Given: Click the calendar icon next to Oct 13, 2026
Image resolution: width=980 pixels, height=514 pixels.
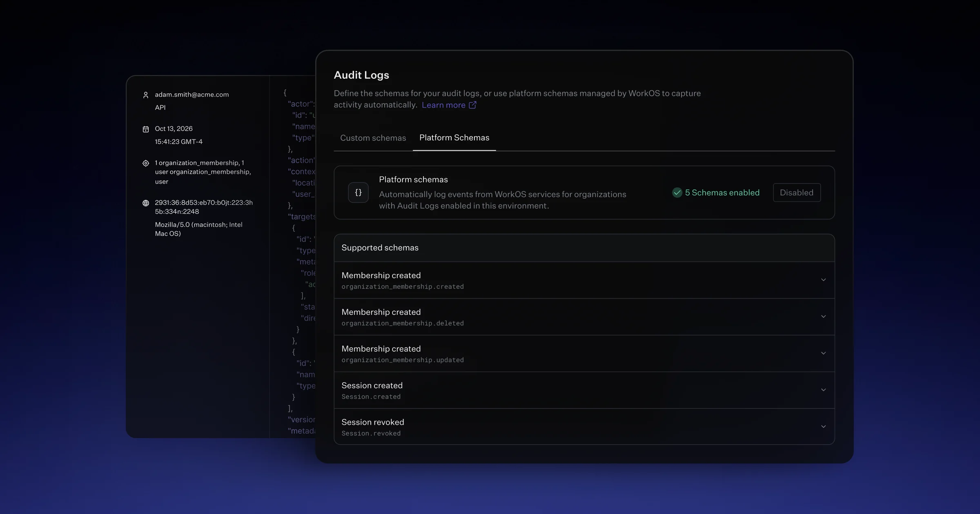Looking at the screenshot, I should [145, 129].
